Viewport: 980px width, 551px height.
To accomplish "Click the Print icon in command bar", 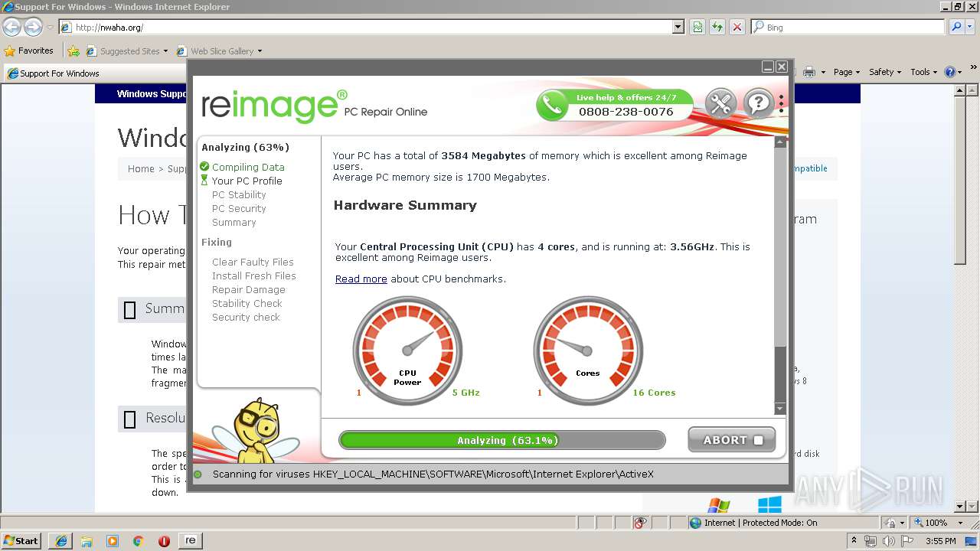I will coord(810,72).
